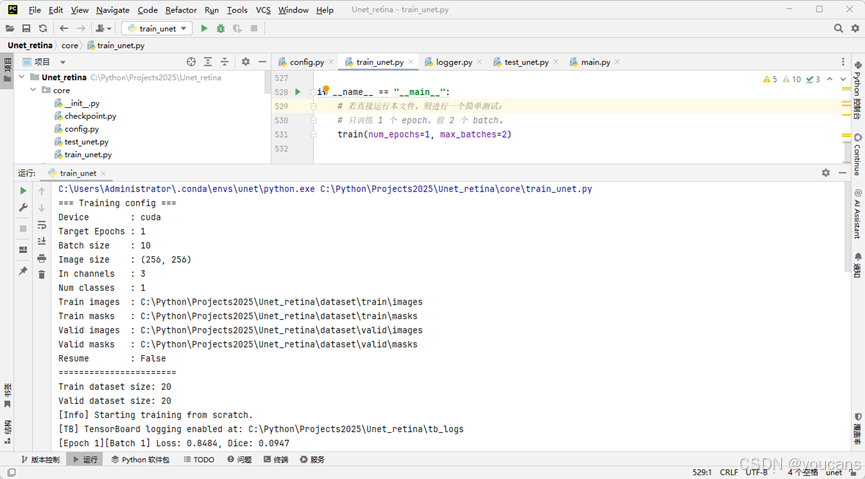Open the Navigate menu

click(113, 10)
